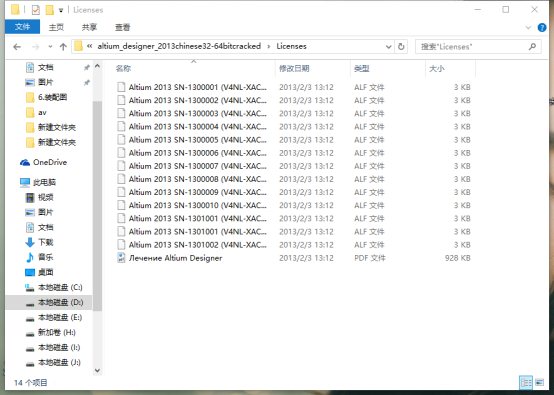554x395 pixels.
Task: Sort by the 大小 column header
Action: 437,69
